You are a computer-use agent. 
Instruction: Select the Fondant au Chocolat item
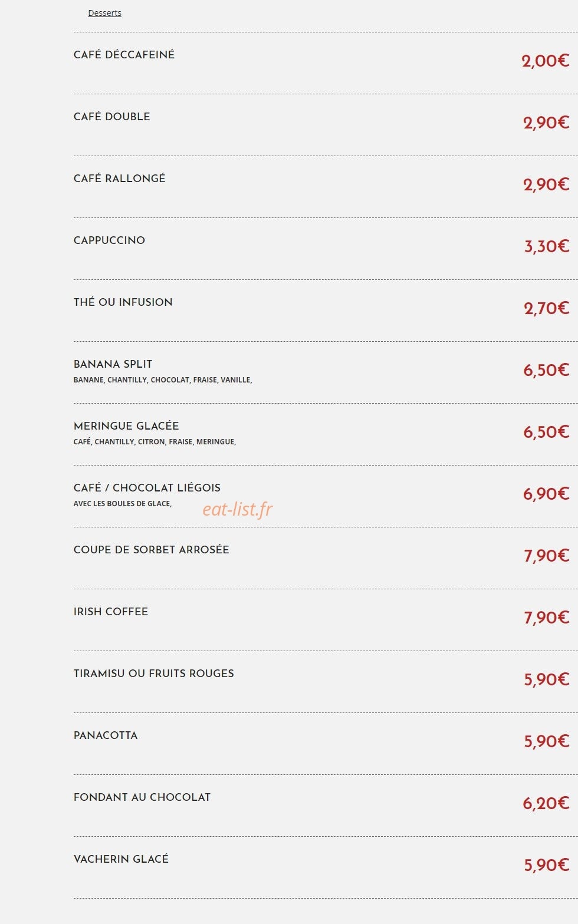(142, 797)
